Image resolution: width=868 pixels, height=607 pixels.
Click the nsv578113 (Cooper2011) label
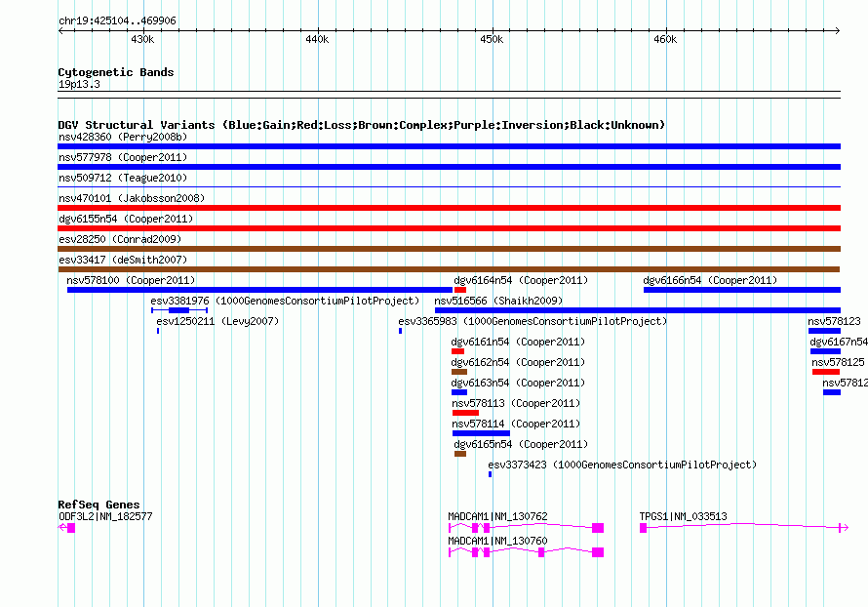click(516, 403)
